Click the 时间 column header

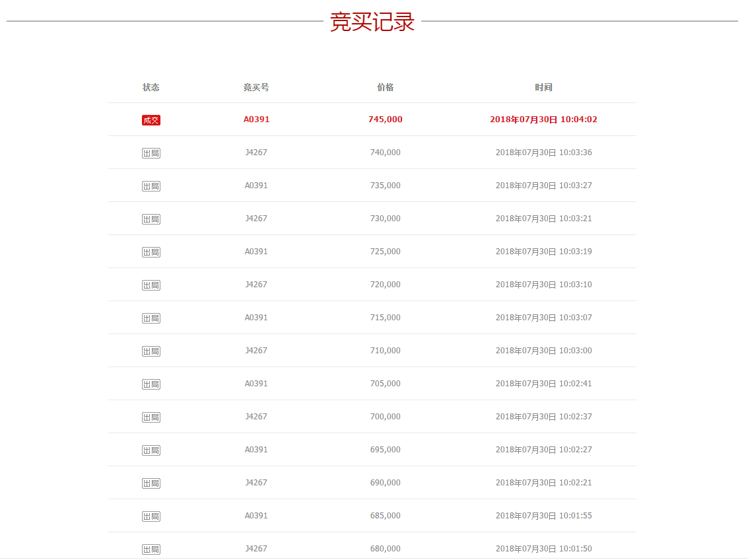point(543,87)
